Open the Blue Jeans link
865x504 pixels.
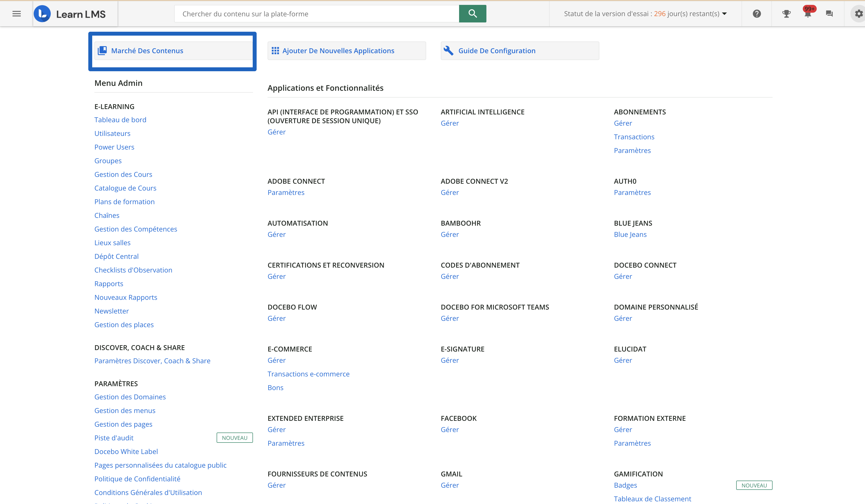click(630, 234)
